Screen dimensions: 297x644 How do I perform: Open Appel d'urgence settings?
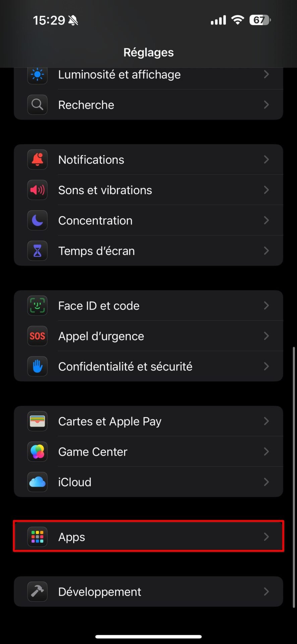[148, 336]
